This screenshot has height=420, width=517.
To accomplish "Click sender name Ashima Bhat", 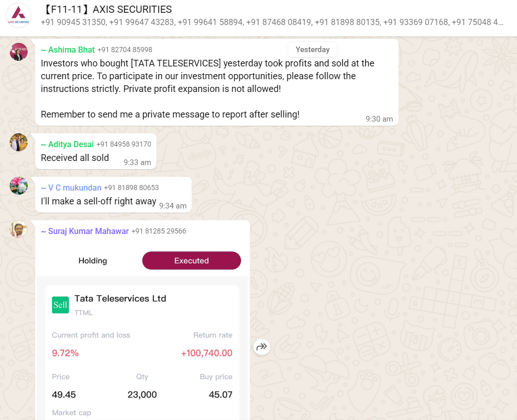I will (x=68, y=50).
